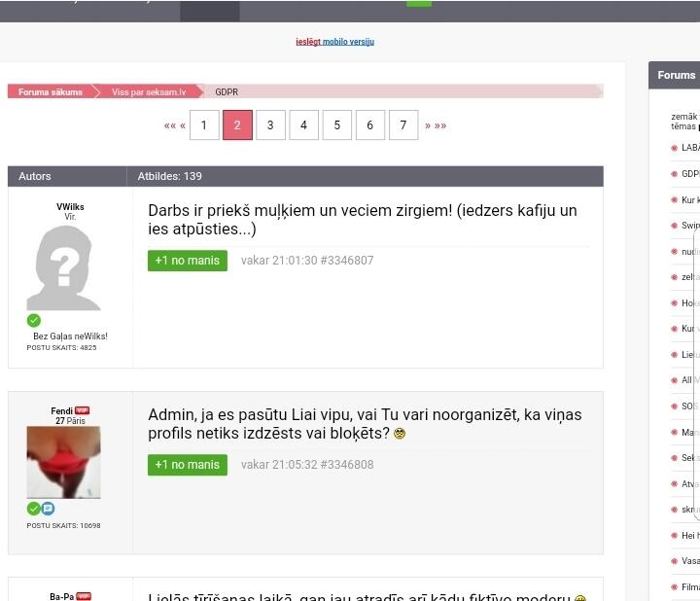This screenshot has height=601, width=700.
Task: Click green verified checkmark under Fendi avatar
Action: 34,509
